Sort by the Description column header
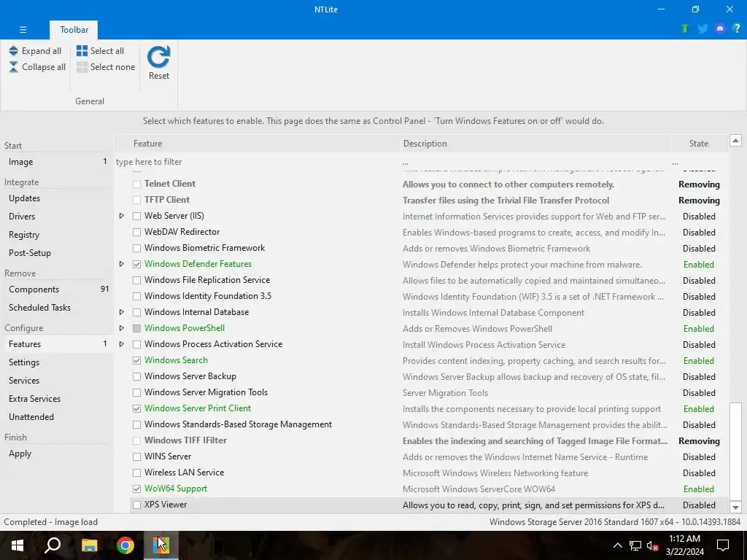The image size is (747, 560). pyautogui.click(x=534, y=144)
